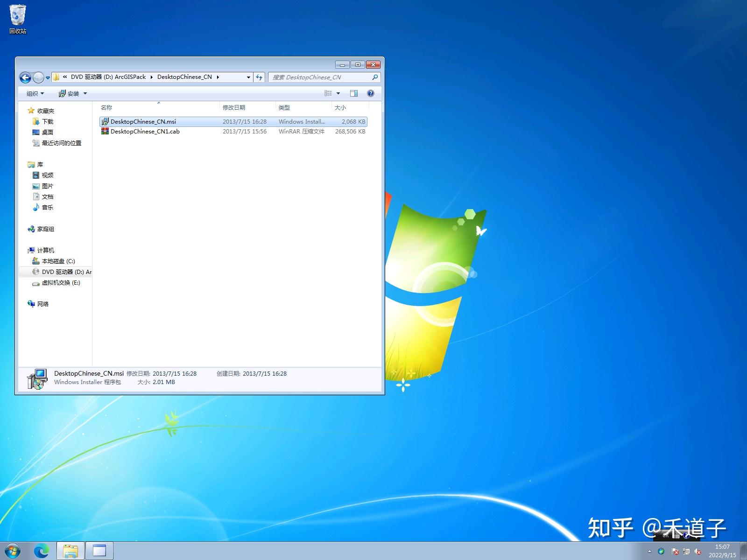
Task: Open 下载 folder in favorites
Action: click(x=47, y=122)
